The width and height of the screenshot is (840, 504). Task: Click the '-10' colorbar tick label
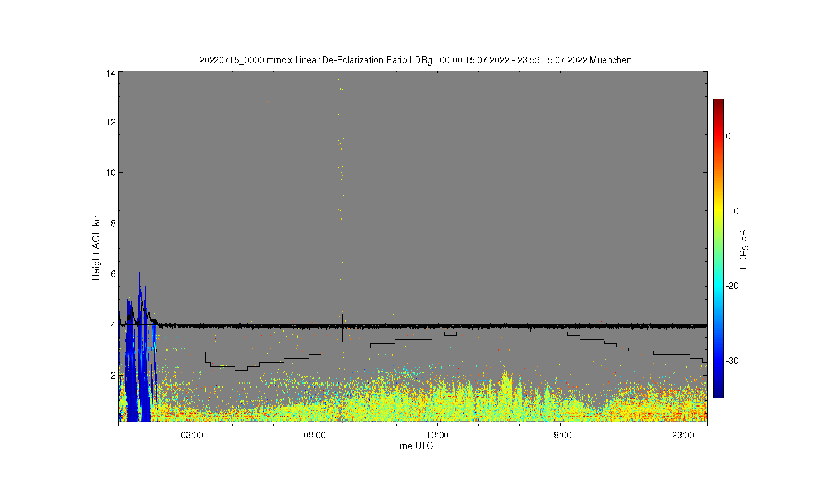(732, 211)
